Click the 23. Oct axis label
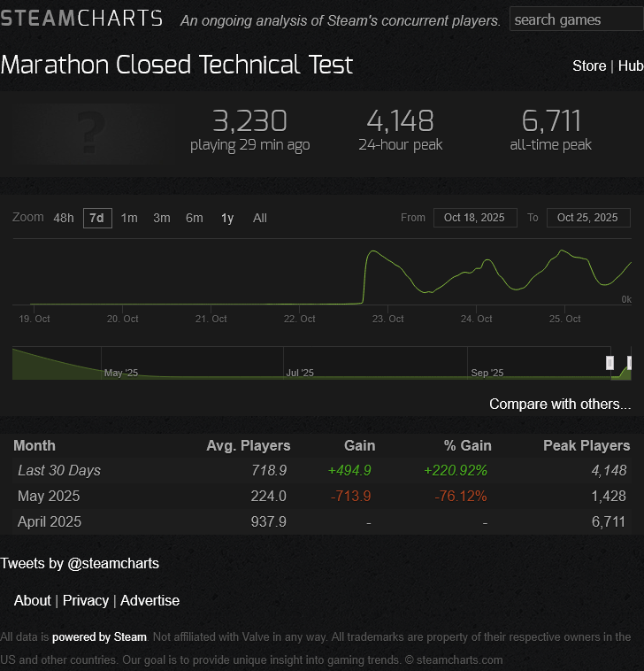 pyautogui.click(x=387, y=319)
